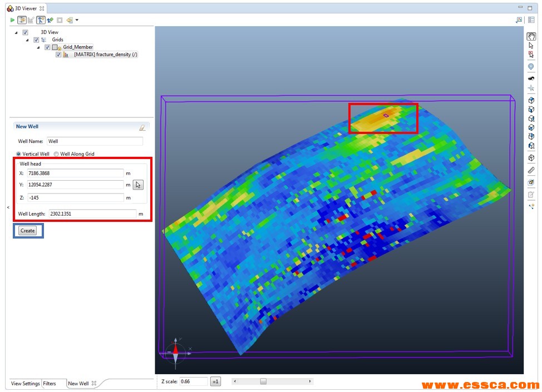Toggle the Grid_Member checkbox
Image resolution: width=542 pixels, height=392 pixels.
pyautogui.click(x=47, y=47)
